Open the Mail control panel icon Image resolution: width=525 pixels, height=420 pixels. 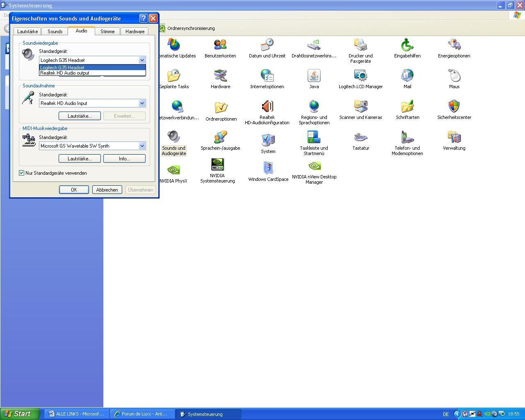tap(407, 79)
